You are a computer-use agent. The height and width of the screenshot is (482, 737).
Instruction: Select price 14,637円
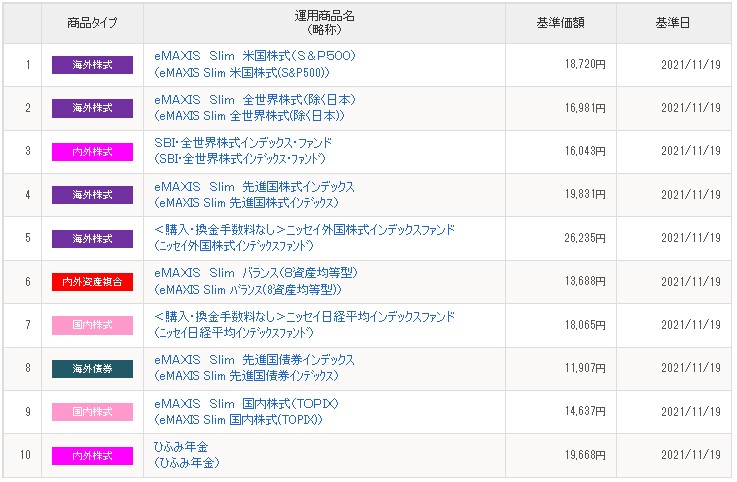coord(585,412)
